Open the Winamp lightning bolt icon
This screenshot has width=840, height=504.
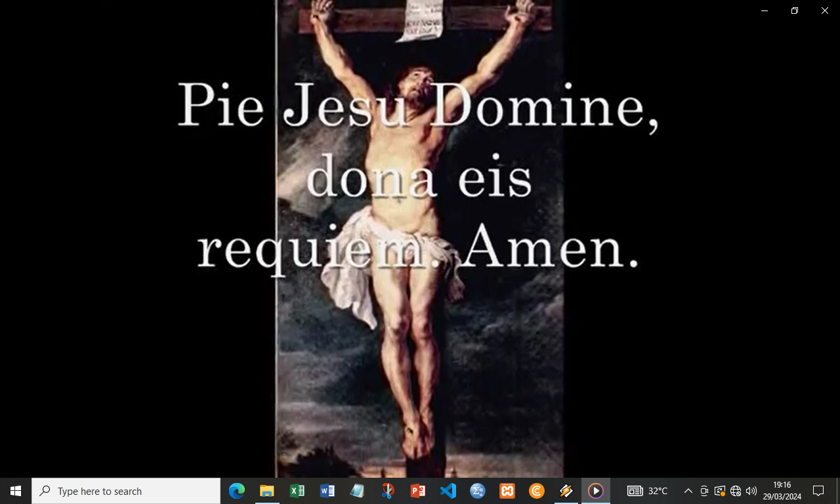[566, 491]
